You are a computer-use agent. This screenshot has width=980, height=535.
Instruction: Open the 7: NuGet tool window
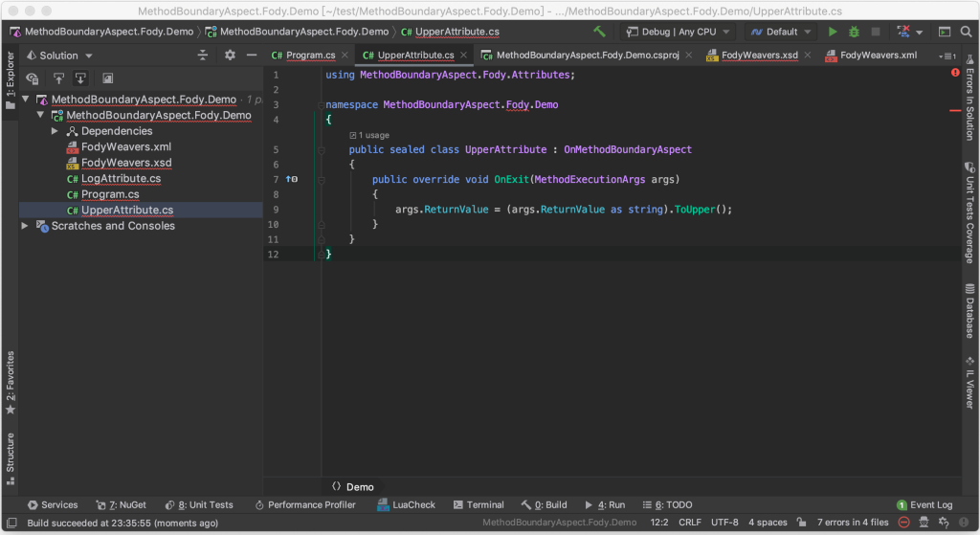[121, 505]
